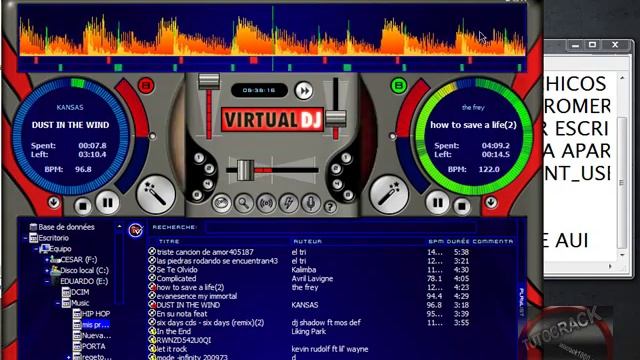Expand the Disco local (C:) drive node
The height and width of the screenshot is (360, 640).
47,271
